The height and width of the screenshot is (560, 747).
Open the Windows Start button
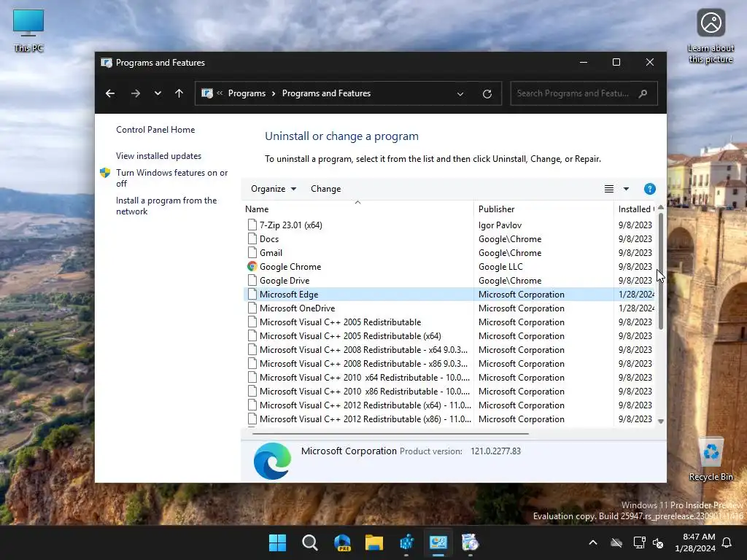[x=277, y=542]
